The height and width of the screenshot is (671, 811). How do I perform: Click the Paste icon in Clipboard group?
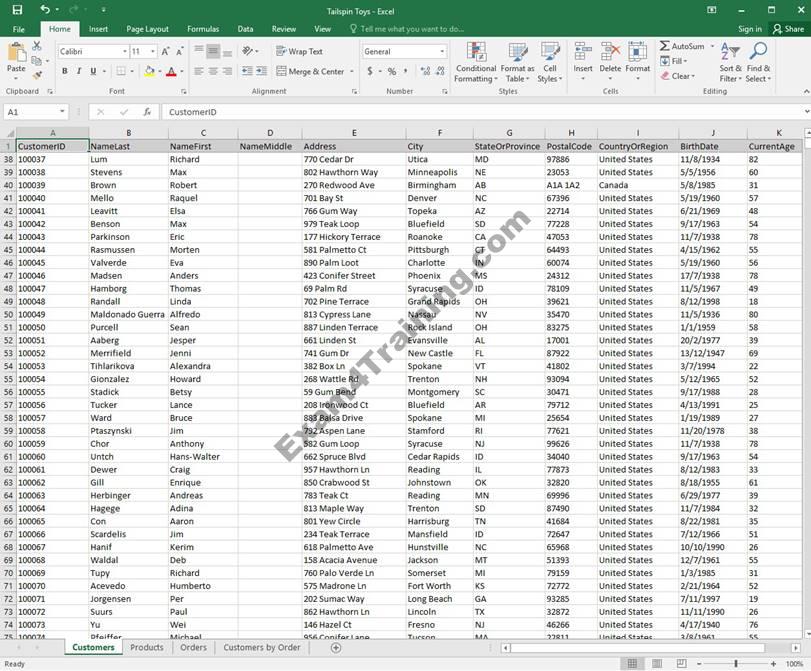coord(17,55)
